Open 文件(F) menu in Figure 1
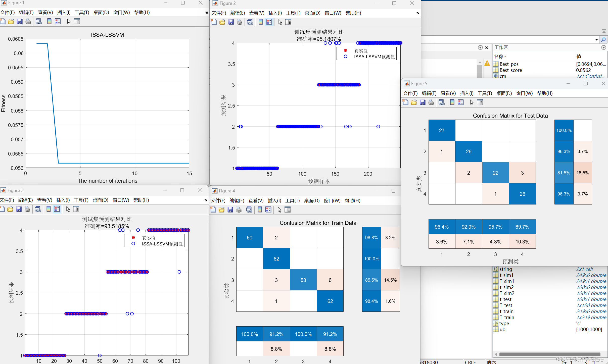 pyautogui.click(x=7, y=13)
